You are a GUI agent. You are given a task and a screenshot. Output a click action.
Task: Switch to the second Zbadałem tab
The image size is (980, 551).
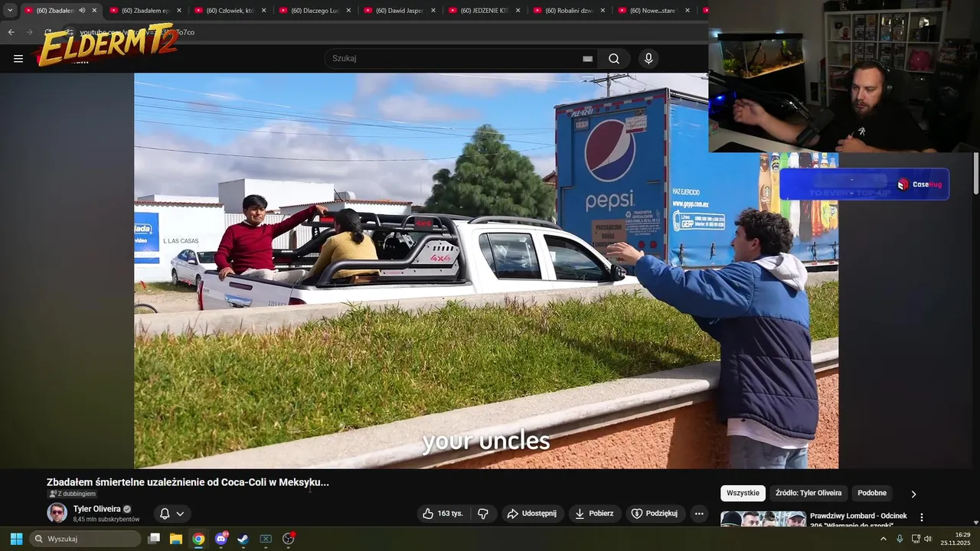[144, 11]
